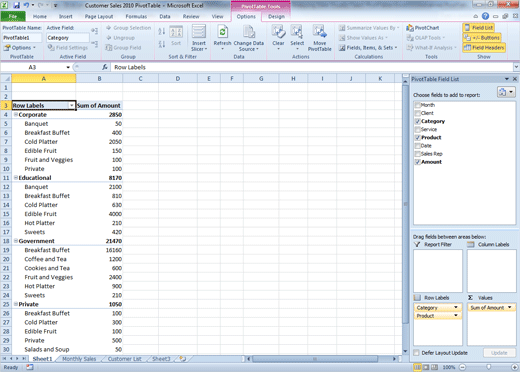Open the Sort dialog button
This screenshot has height=372, width=520.
pos(176,36)
